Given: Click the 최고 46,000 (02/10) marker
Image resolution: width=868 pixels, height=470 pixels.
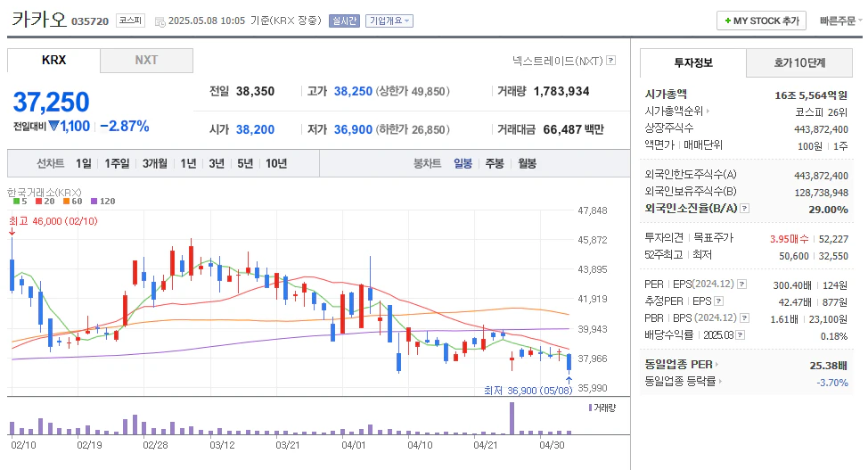Looking at the screenshot, I should tap(53, 221).
